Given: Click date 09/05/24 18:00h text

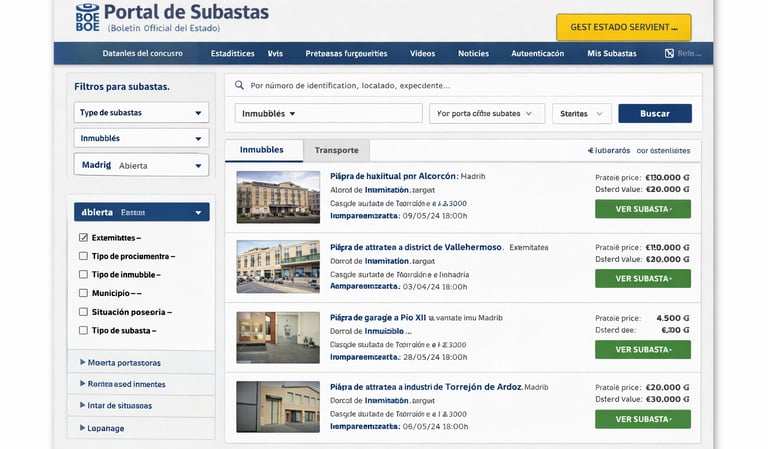Looking at the screenshot, I should [435, 216].
